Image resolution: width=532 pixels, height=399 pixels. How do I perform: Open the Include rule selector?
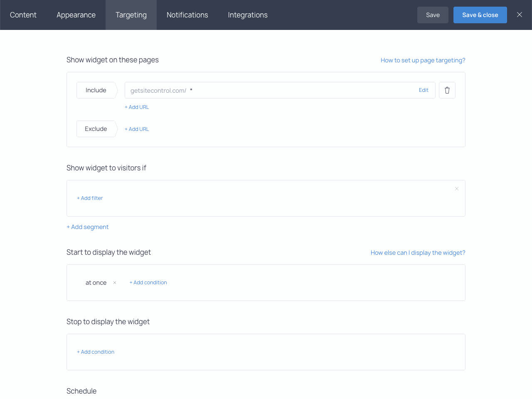(96, 90)
